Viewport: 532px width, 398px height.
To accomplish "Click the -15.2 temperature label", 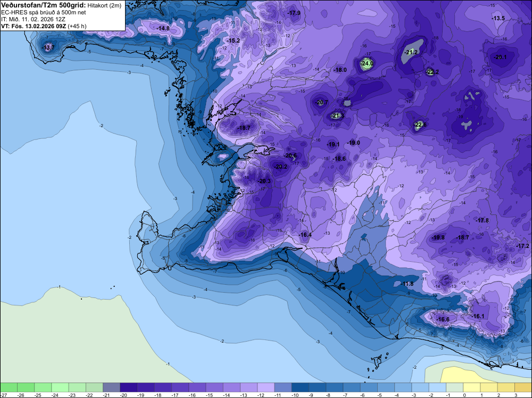I will click(233, 41).
